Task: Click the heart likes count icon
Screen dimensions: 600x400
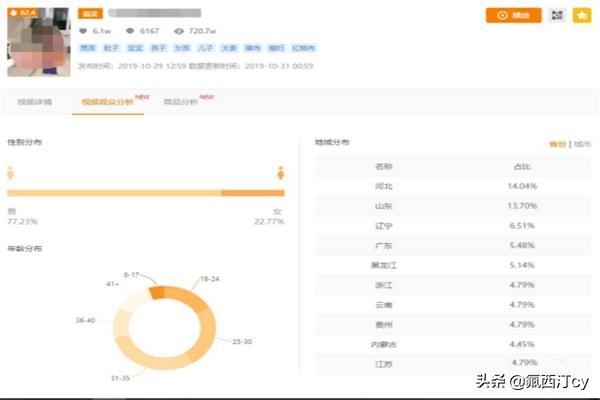Action: click(x=83, y=32)
